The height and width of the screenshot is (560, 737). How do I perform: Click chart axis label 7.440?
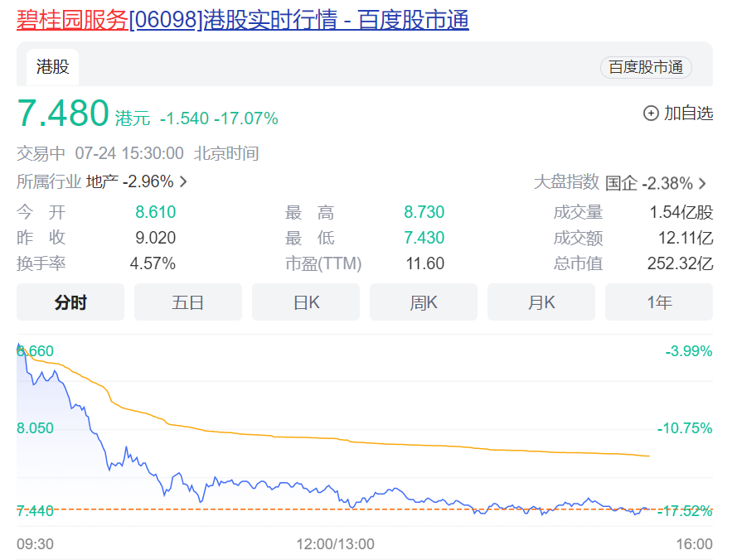click(36, 510)
